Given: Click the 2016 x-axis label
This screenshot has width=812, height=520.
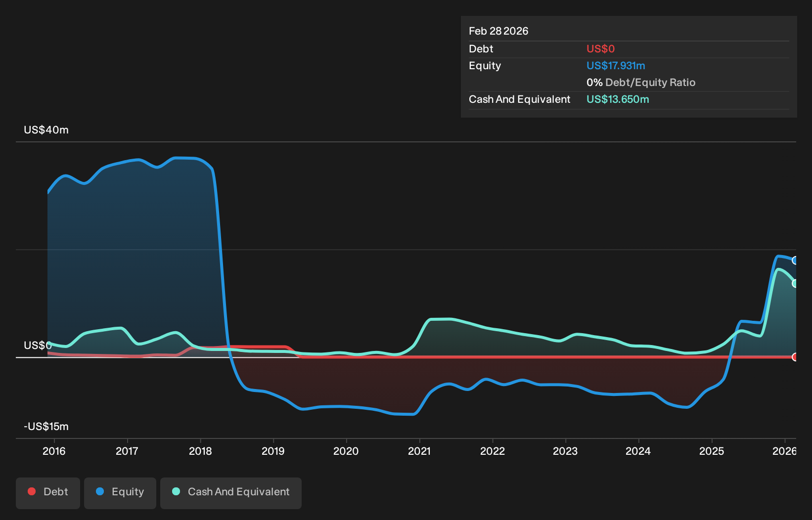Looking at the screenshot, I should 54,451.
